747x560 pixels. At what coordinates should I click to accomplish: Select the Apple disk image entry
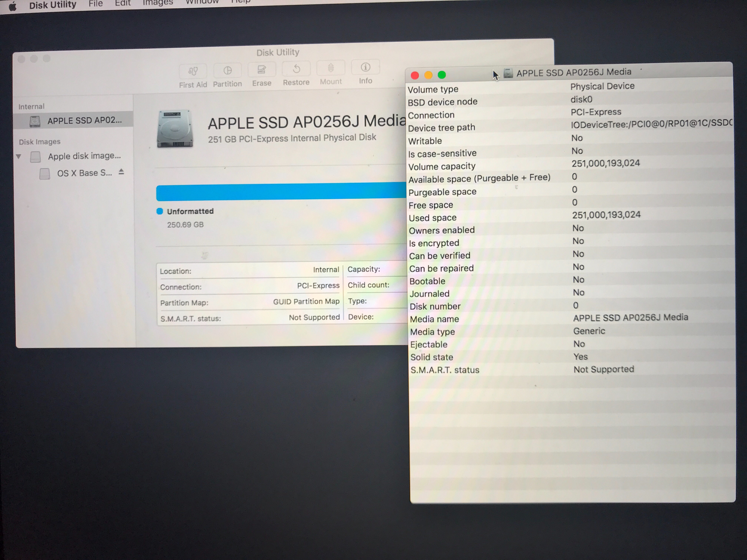click(84, 156)
